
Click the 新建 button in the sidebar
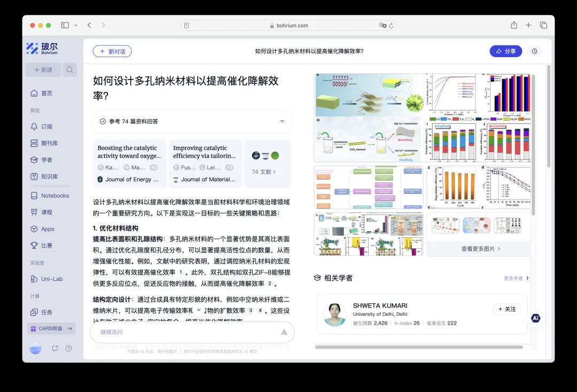[x=43, y=69]
